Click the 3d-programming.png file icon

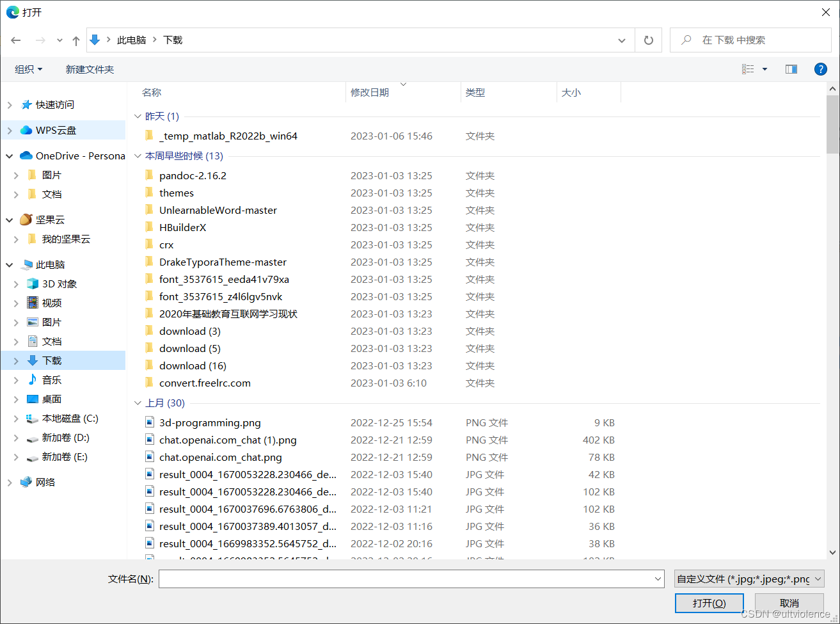click(x=149, y=422)
